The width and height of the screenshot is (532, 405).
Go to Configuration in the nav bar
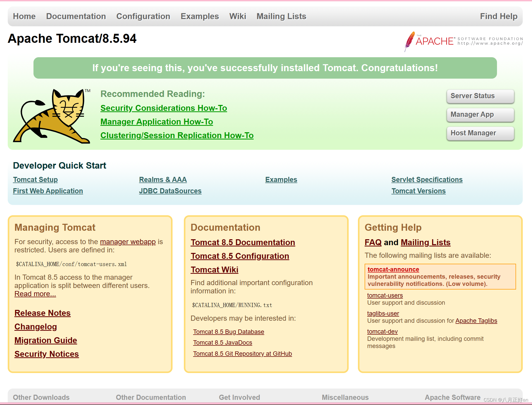pyautogui.click(x=143, y=16)
